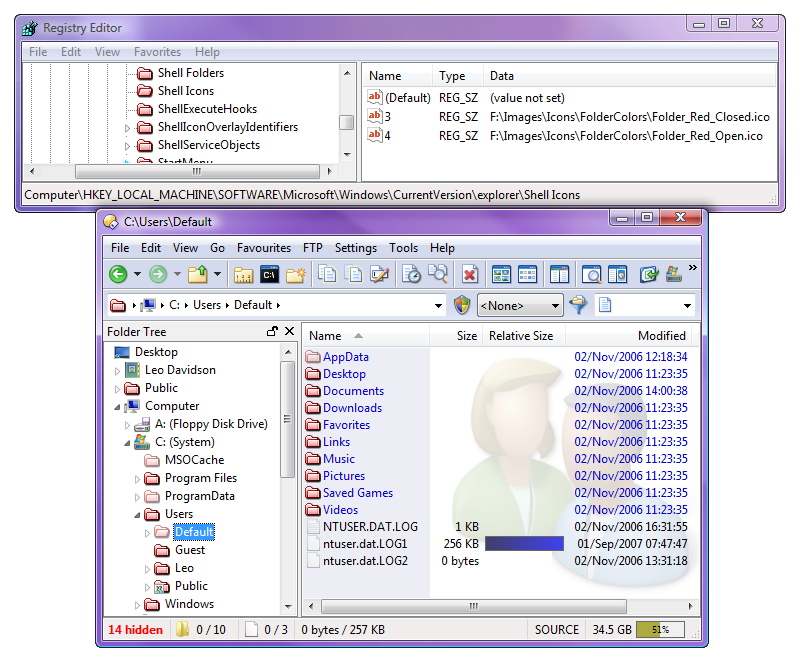Go forward with the Forward arrow button
Screen dimensions: 804x666
158,274
